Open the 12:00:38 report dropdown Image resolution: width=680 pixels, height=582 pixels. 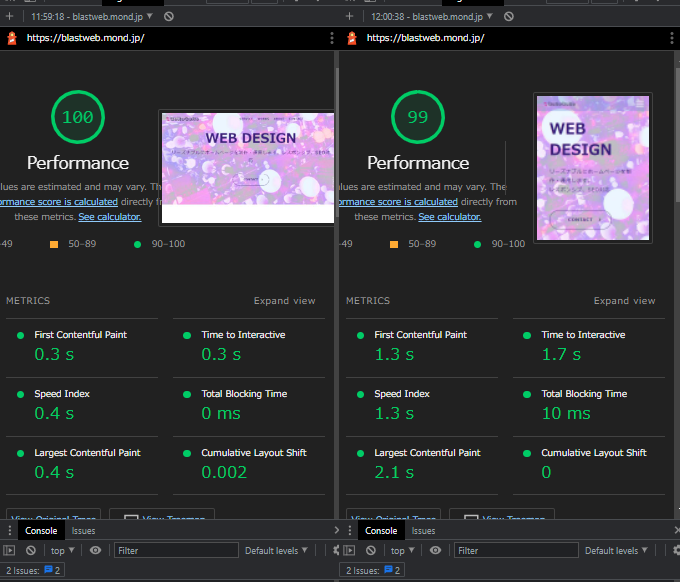click(x=432, y=16)
